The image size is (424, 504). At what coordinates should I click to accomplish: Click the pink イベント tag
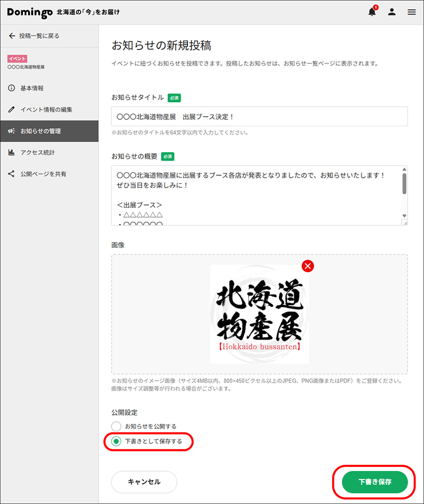17,58
